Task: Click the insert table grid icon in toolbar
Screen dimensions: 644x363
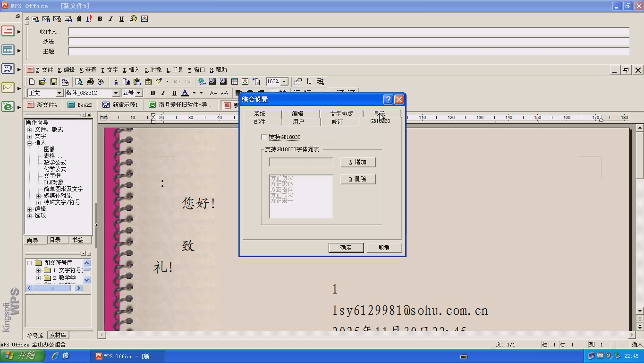Action: click(x=234, y=82)
